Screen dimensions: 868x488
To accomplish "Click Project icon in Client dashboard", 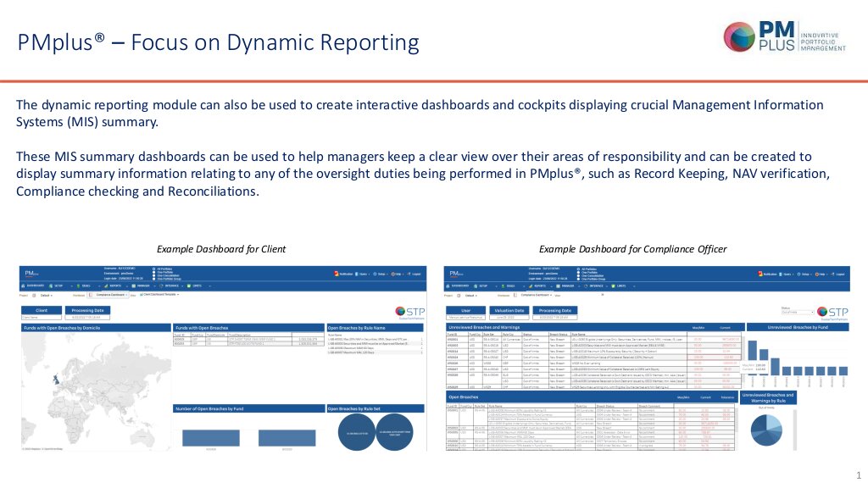I will click(34, 296).
